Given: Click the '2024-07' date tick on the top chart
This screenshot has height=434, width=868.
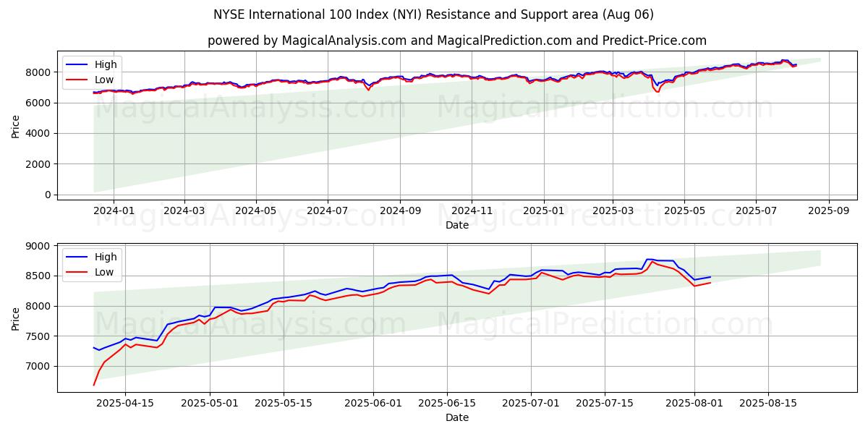Looking at the screenshot, I should pos(328,210).
